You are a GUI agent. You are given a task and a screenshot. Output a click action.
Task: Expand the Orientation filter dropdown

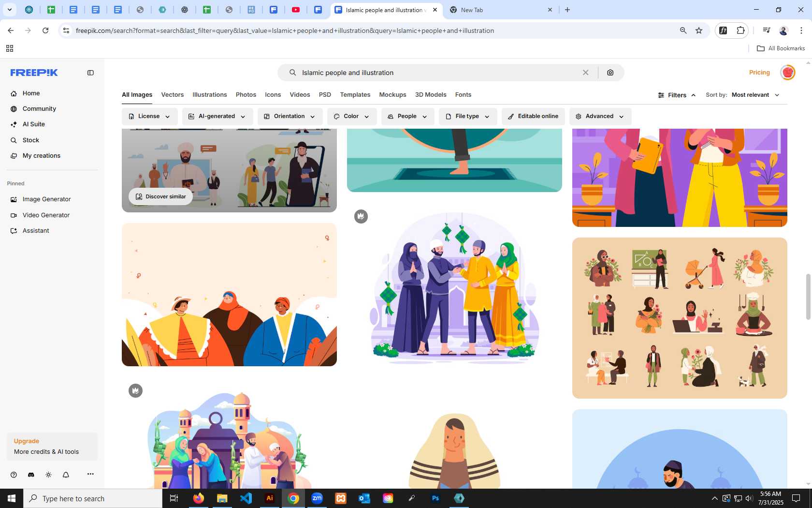(x=290, y=117)
